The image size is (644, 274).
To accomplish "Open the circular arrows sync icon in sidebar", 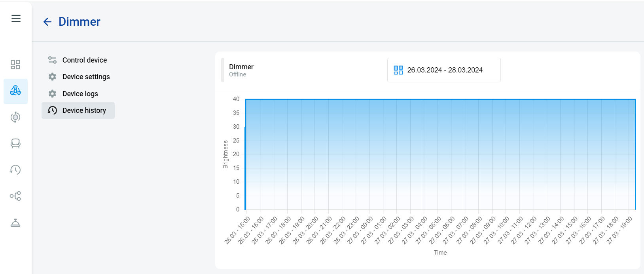I will (15, 117).
